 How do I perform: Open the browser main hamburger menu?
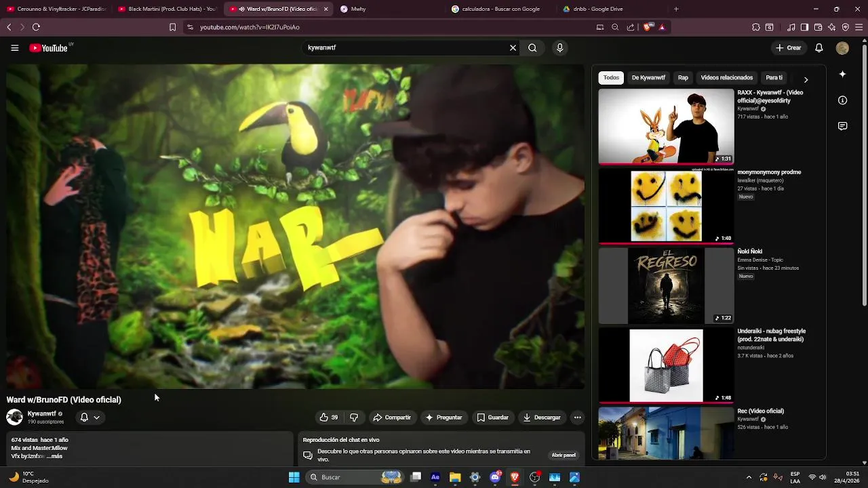[x=859, y=27]
